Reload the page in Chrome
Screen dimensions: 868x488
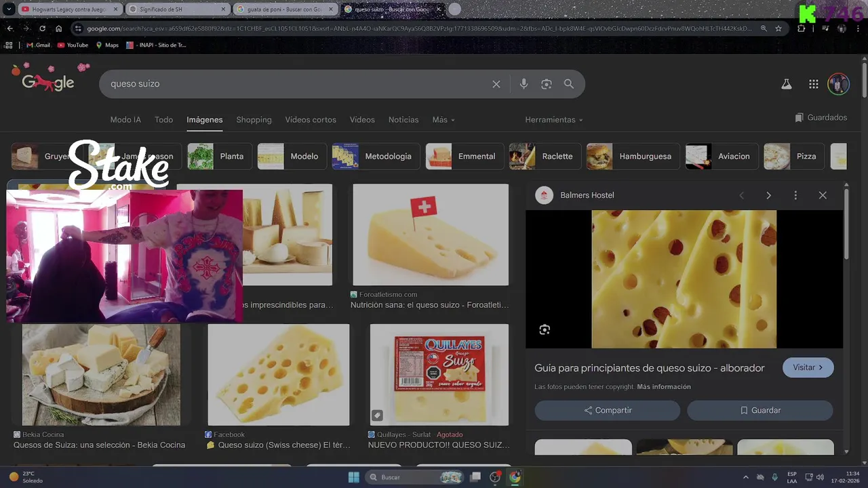tap(42, 28)
